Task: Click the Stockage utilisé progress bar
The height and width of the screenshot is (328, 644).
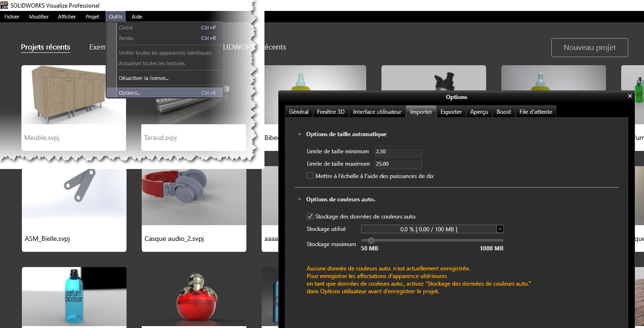Action: coord(429,229)
